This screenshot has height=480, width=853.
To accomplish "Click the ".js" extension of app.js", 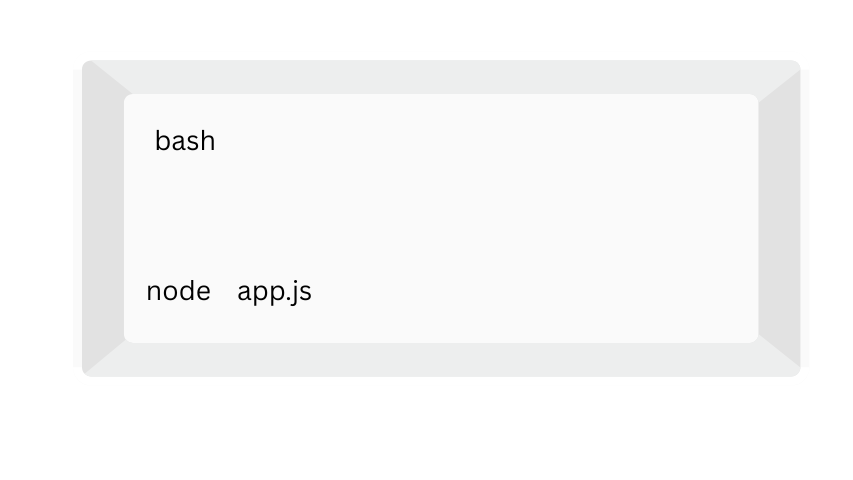I will point(297,291).
